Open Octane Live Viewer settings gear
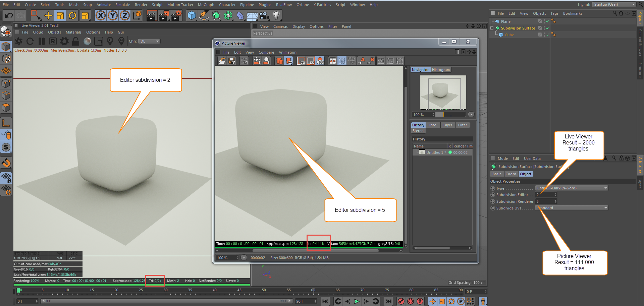This screenshot has height=306, width=644. pyautogui.click(x=64, y=41)
